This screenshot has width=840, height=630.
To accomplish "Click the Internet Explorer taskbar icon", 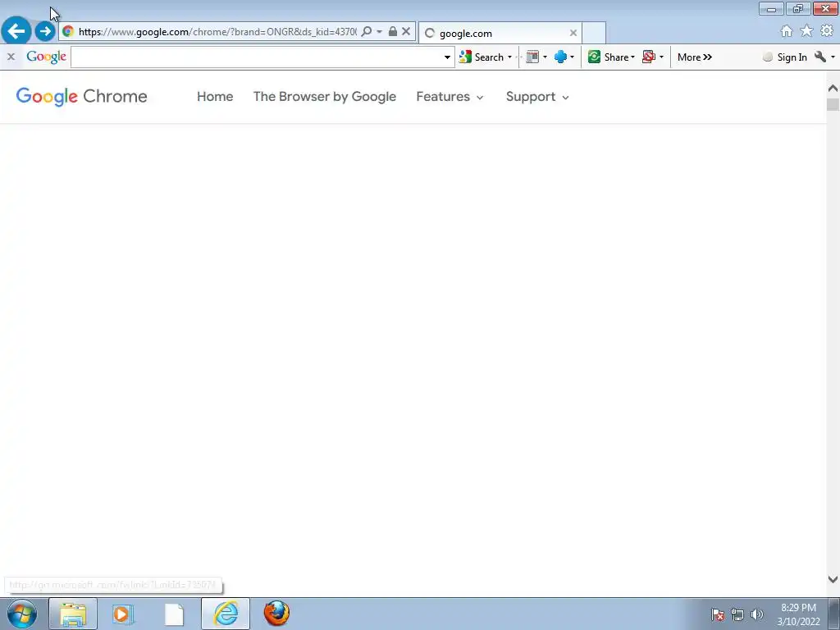I will (226, 614).
